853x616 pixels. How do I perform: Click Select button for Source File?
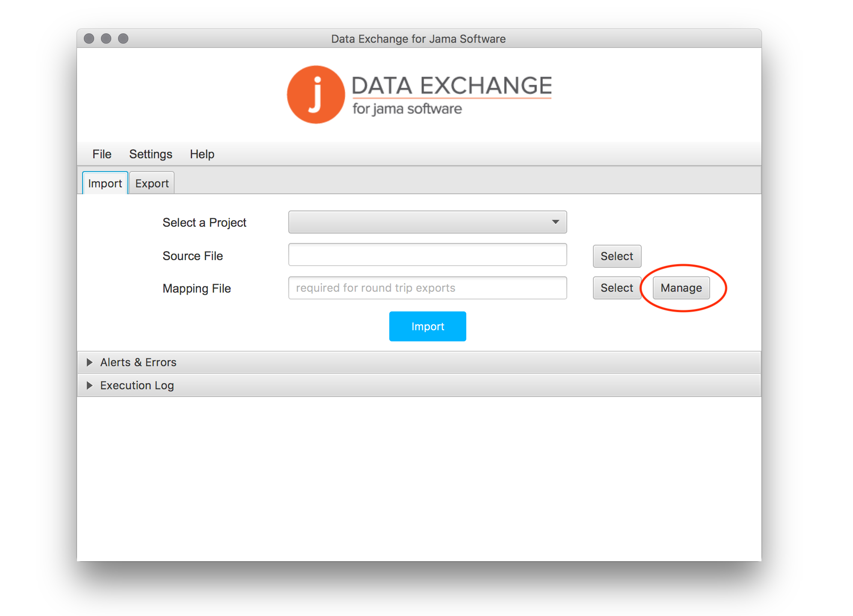tap(617, 256)
